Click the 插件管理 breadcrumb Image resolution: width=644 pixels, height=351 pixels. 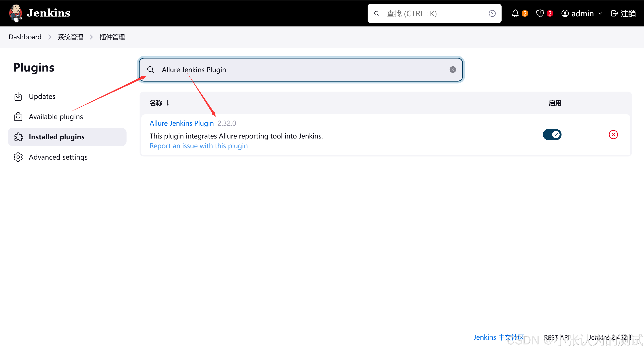[x=112, y=37]
